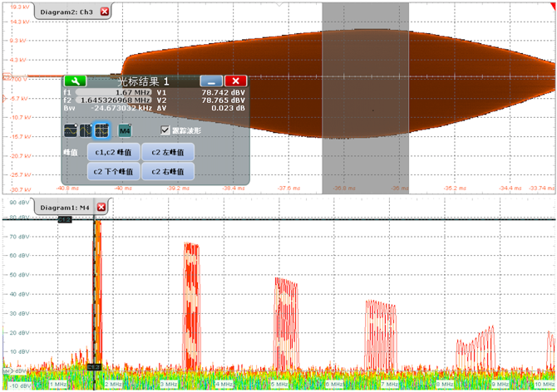This screenshot has width=557, height=392.
Task: Open cursor settings with the green wrench icon
Action: point(75,81)
